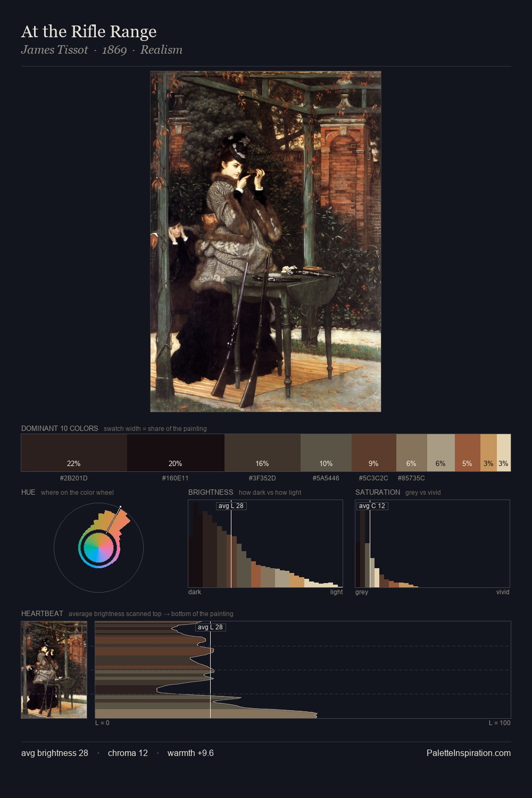Click the 'BRIGHTNESS' section heading
This screenshot has height=798, width=532.
click(211, 492)
